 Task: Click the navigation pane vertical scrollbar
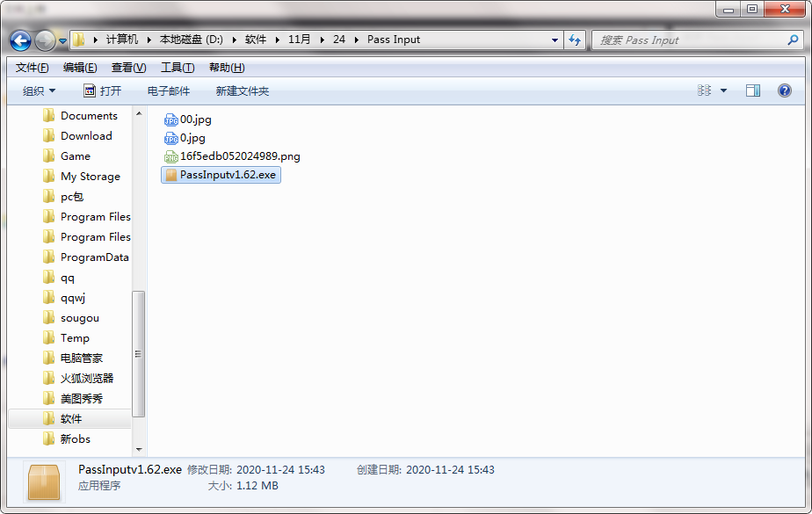pos(139,351)
